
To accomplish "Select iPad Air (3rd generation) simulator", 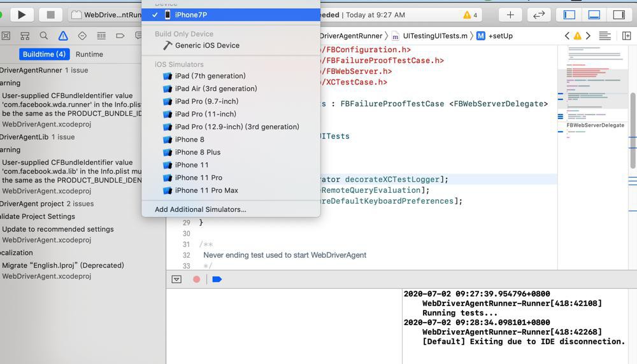I will click(x=231, y=88).
